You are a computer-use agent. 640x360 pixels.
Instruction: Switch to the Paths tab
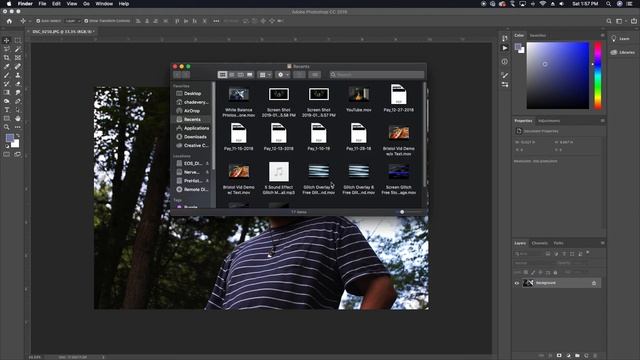[558, 243]
